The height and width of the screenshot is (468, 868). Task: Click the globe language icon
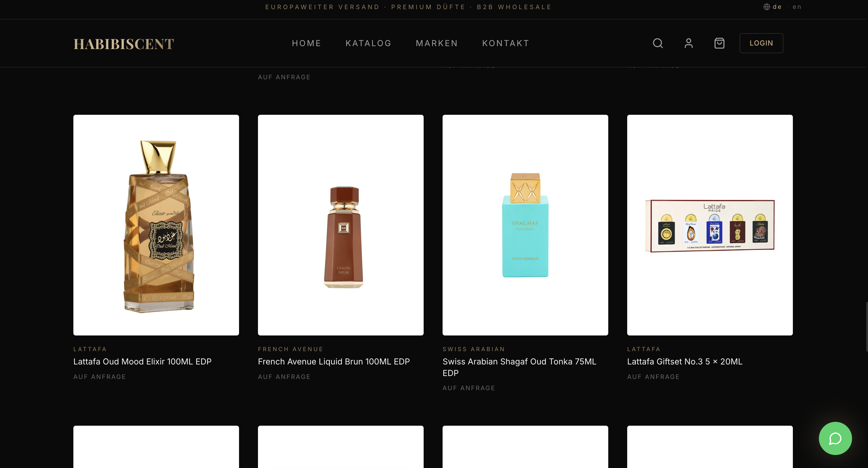tap(766, 7)
